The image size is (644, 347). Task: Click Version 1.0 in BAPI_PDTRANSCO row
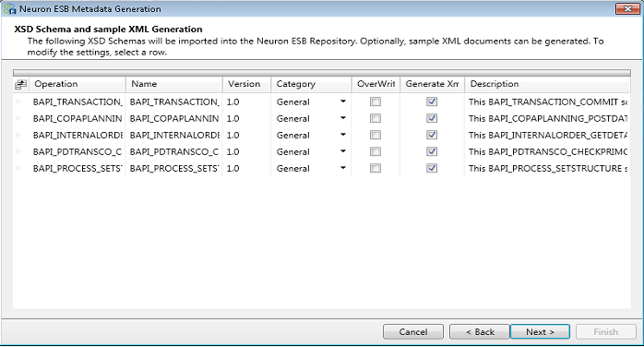[233, 152]
